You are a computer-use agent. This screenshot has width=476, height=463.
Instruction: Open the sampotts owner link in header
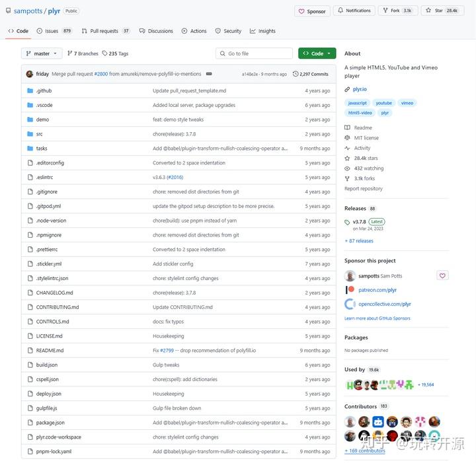[28, 11]
